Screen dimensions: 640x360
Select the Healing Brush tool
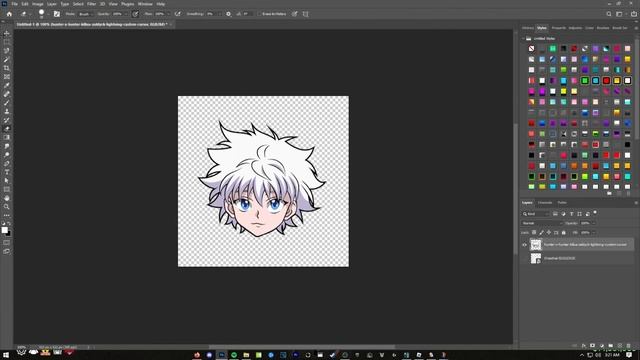(x=7, y=94)
